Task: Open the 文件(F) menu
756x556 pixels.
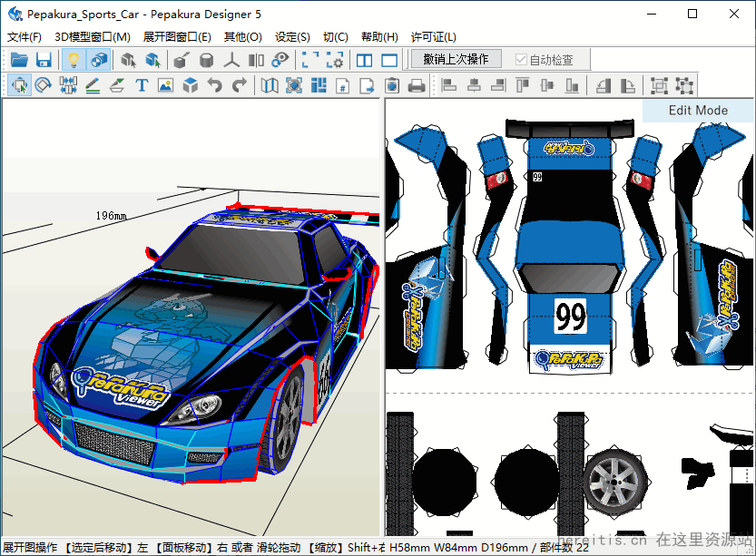Action: pyautogui.click(x=25, y=37)
